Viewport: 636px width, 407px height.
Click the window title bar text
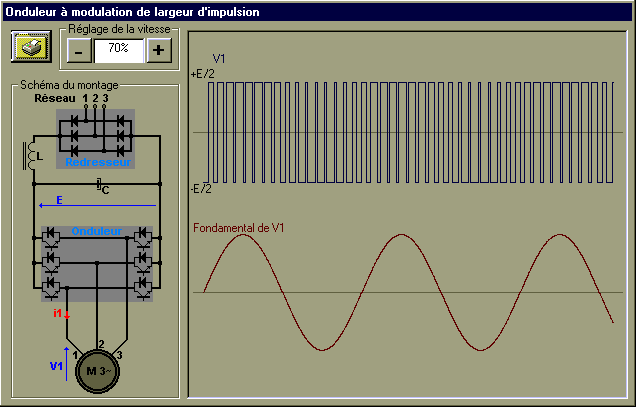click(132, 12)
